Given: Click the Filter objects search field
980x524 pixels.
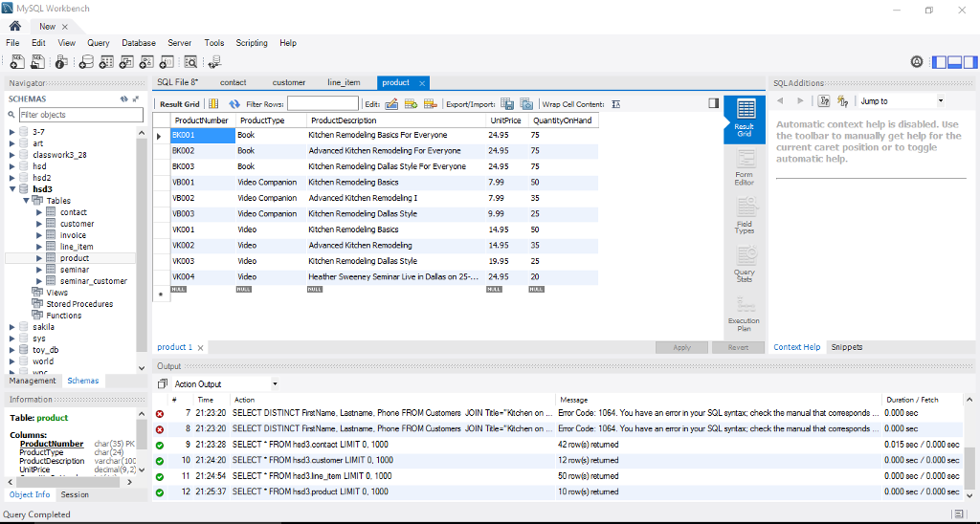Looking at the screenshot, I should [80, 115].
